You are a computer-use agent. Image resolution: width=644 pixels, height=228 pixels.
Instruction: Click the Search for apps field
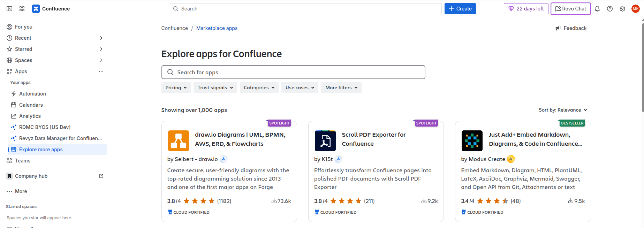[293, 72]
